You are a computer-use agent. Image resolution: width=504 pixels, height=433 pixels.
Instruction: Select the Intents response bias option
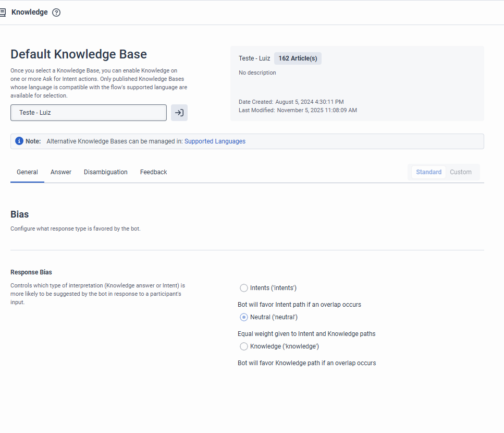click(244, 288)
